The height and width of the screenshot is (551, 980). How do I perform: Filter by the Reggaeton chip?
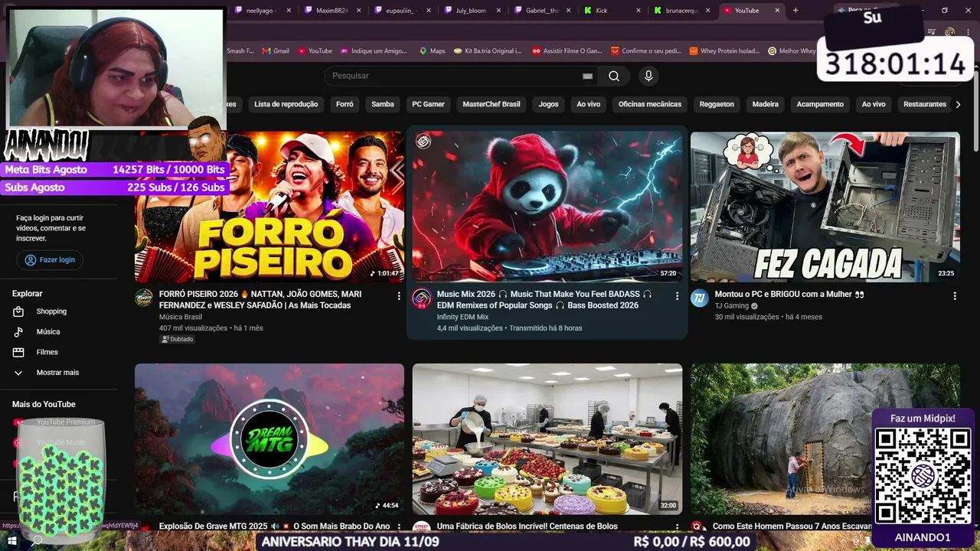pos(717,104)
